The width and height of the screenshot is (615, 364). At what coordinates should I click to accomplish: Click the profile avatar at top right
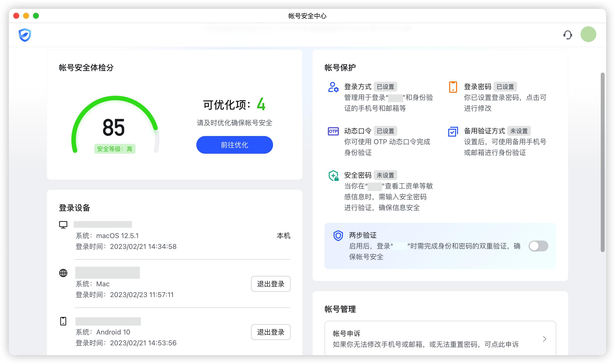[x=588, y=34]
